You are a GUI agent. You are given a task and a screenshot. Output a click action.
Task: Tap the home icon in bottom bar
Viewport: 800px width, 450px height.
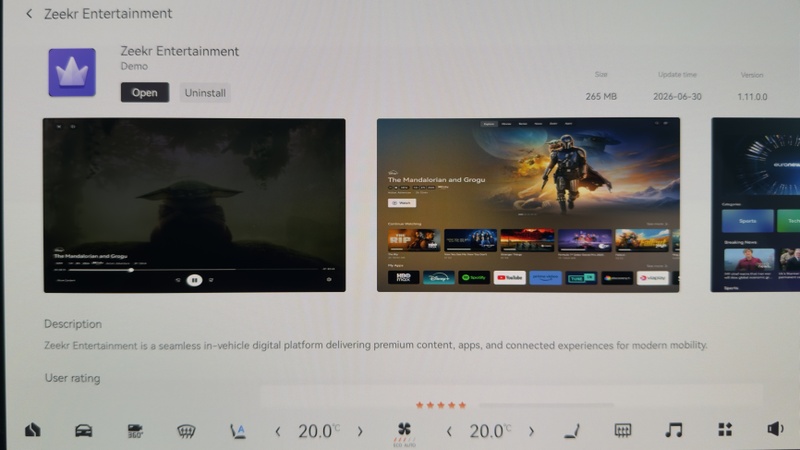32,430
